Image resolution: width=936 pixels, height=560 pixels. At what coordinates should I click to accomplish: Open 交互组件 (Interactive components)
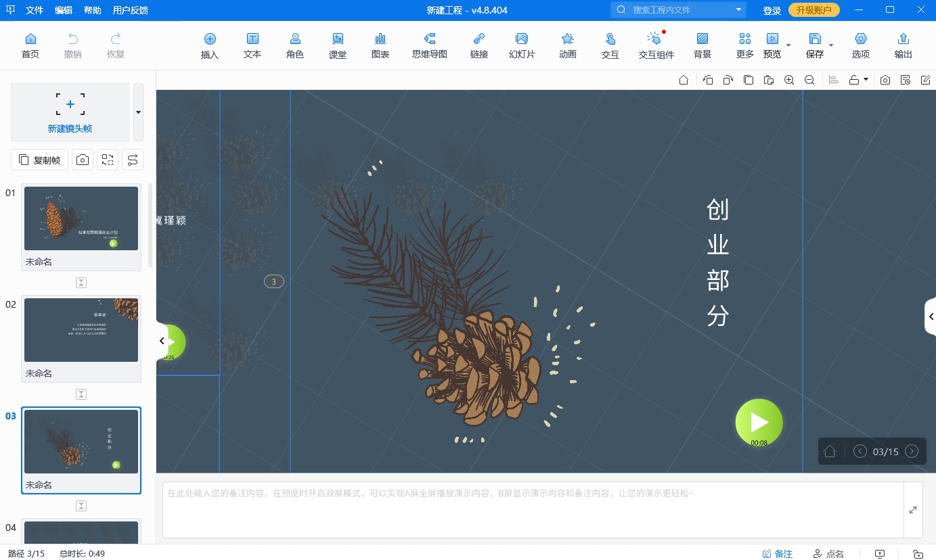656,46
